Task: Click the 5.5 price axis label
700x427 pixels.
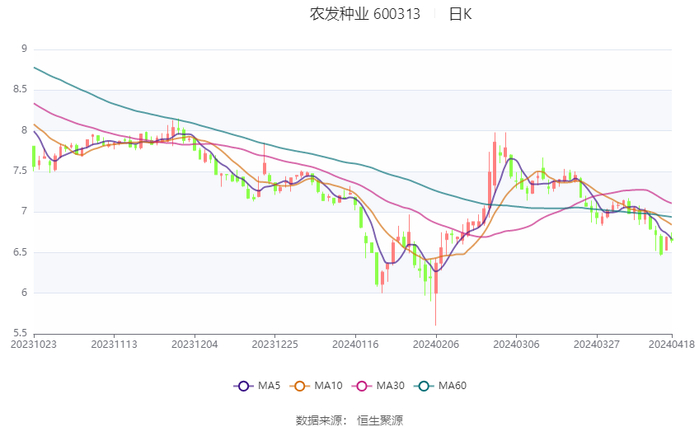Action: coord(19,333)
